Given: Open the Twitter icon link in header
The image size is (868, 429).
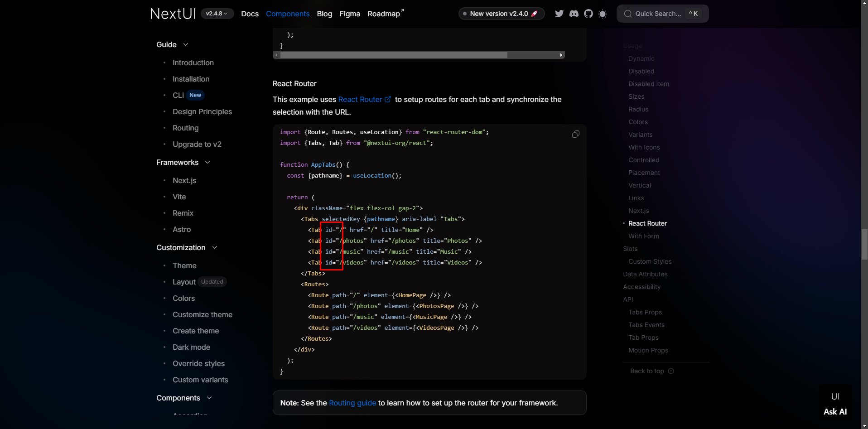Looking at the screenshot, I should coord(559,14).
